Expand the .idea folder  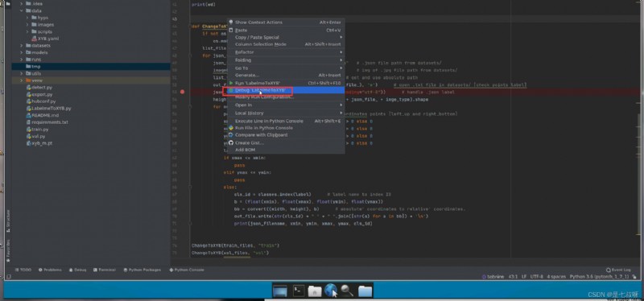tap(22, 3)
